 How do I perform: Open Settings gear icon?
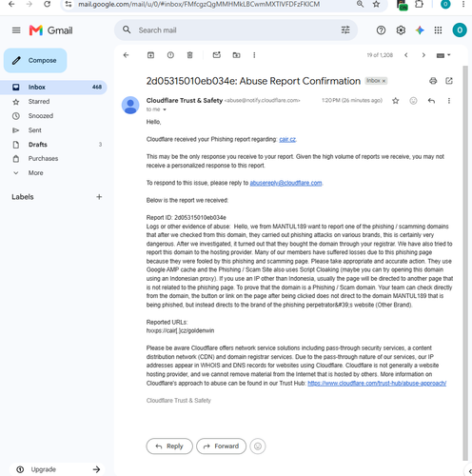coord(401,30)
